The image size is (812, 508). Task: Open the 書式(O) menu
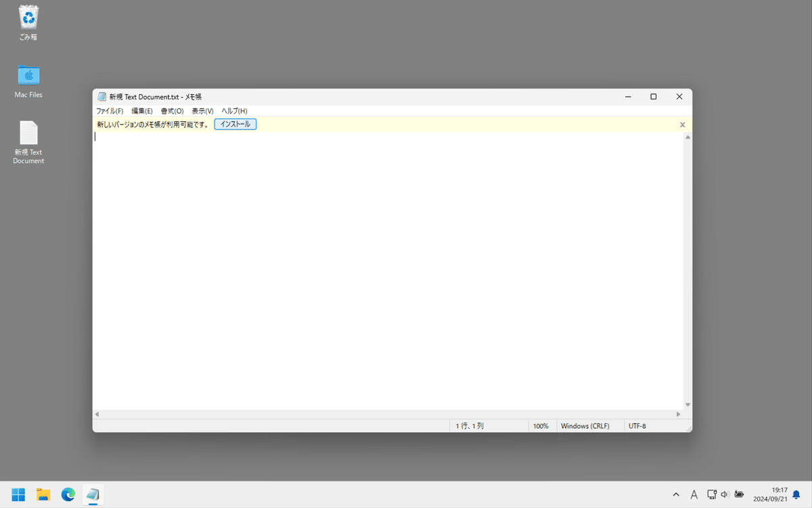[172, 110]
